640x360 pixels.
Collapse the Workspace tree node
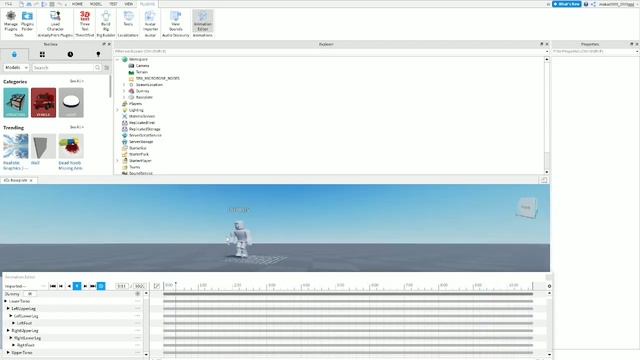[118, 59]
